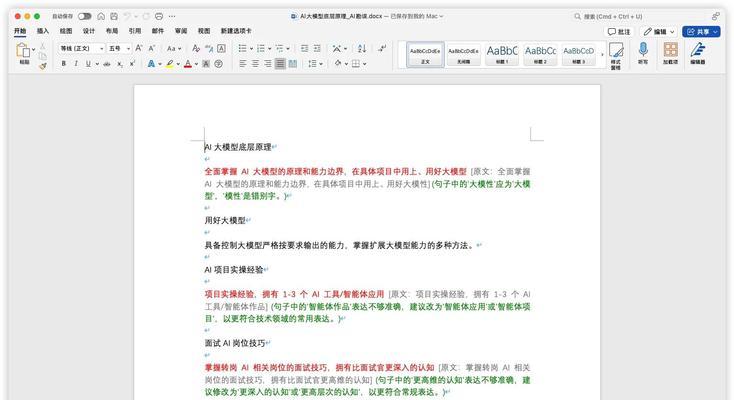Click the enclosed character icon

click(218, 64)
